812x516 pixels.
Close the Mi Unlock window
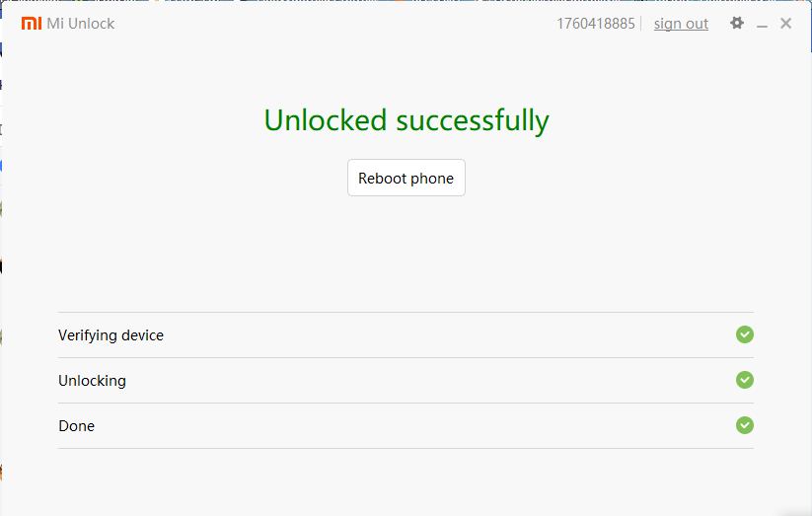click(786, 23)
